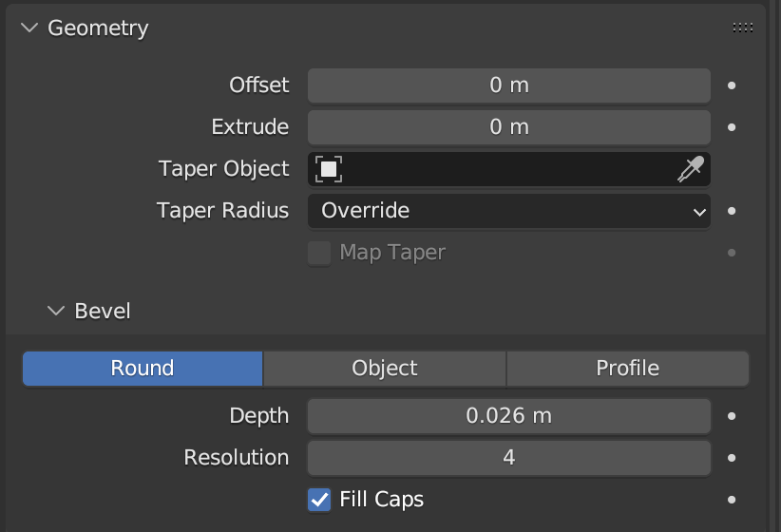This screenshot has height=532, width=781.
Task: Switch bevel mode to Profile
Action: click(x=628, y=369)
